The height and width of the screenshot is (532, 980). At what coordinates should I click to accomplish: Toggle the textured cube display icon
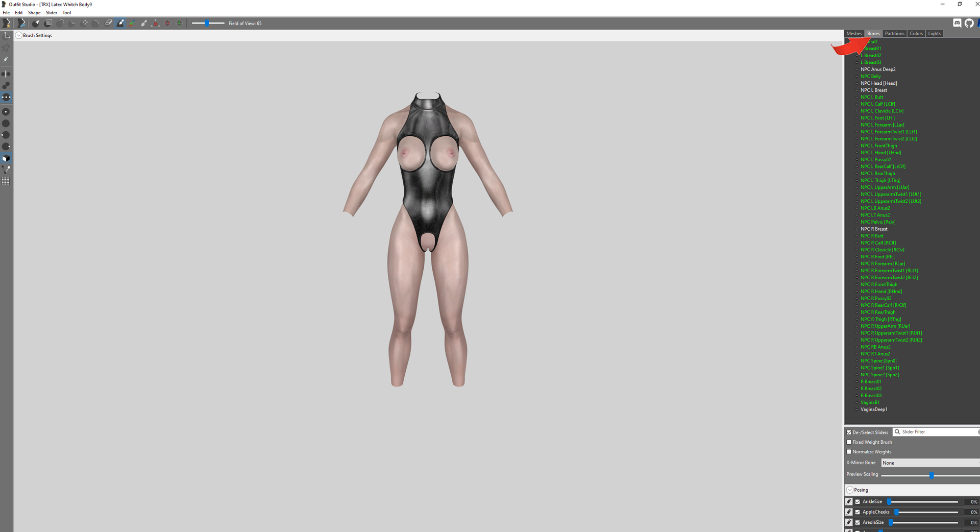click(x=6, y=158)
